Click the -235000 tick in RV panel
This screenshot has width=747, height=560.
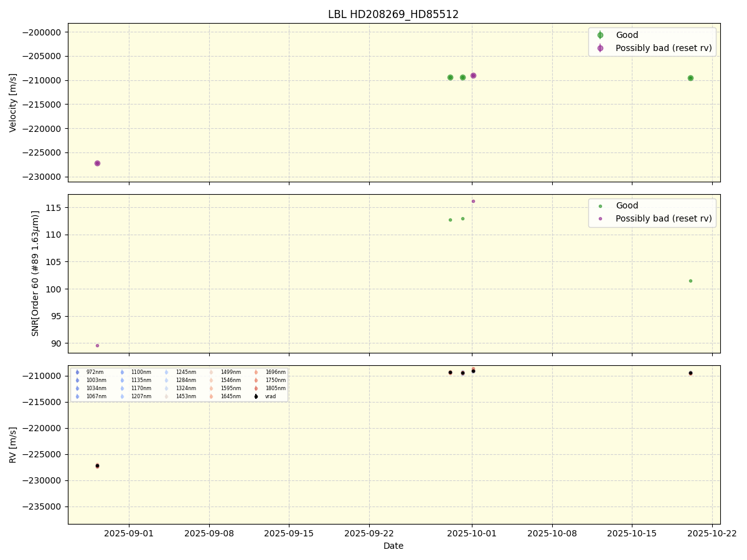[x=42, y=506]
